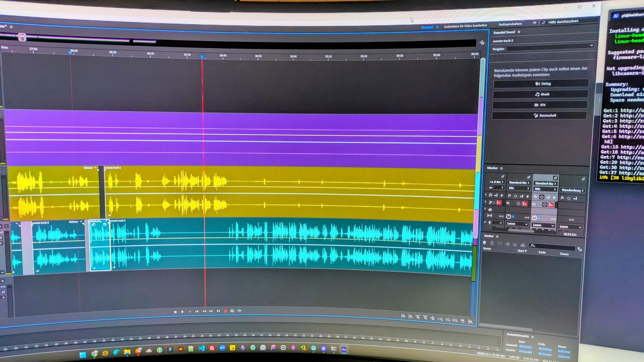
Task: Stop playback with the stop button
Action: tap(175, 312)
